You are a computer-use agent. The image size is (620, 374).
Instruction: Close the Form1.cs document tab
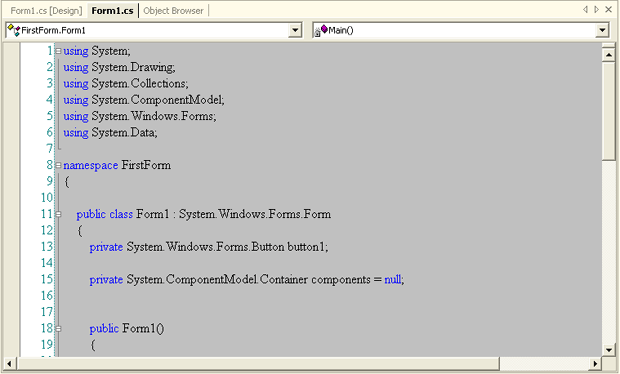tap(609, 9)
